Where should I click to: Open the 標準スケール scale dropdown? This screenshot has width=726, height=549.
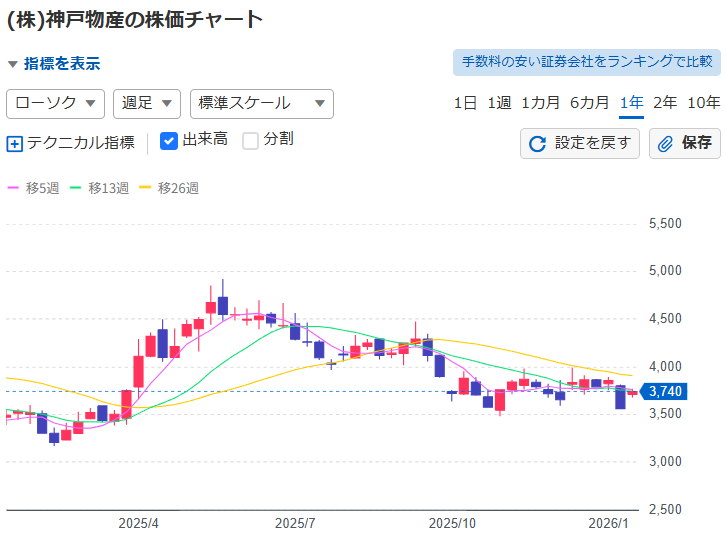click(x=261, y=103)
